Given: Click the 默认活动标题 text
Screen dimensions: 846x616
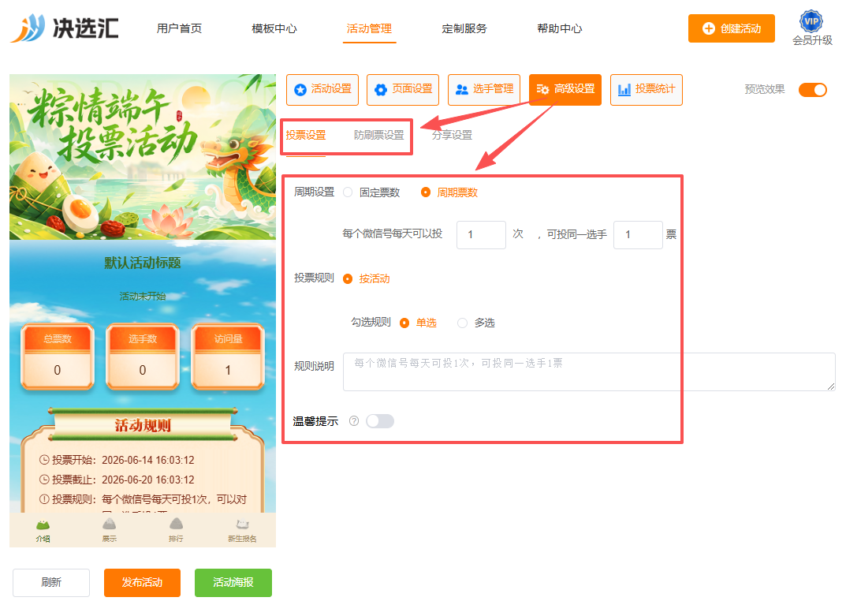Looking at the screenshot, I should click(143, 263).
